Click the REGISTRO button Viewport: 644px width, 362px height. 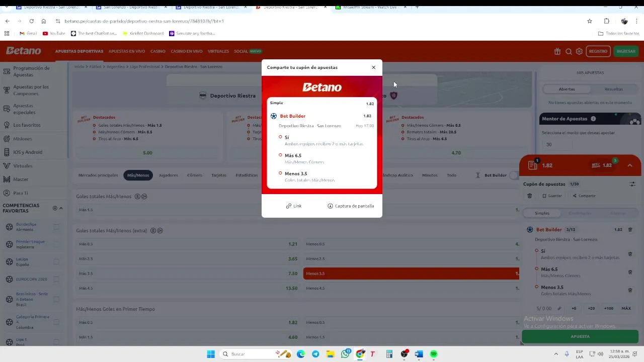(x=598, y=51)
